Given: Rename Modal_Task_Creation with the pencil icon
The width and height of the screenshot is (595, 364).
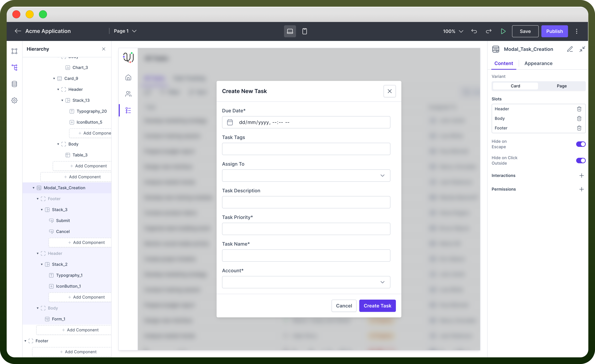Looking at the screenshot, I should click(570, 49).
